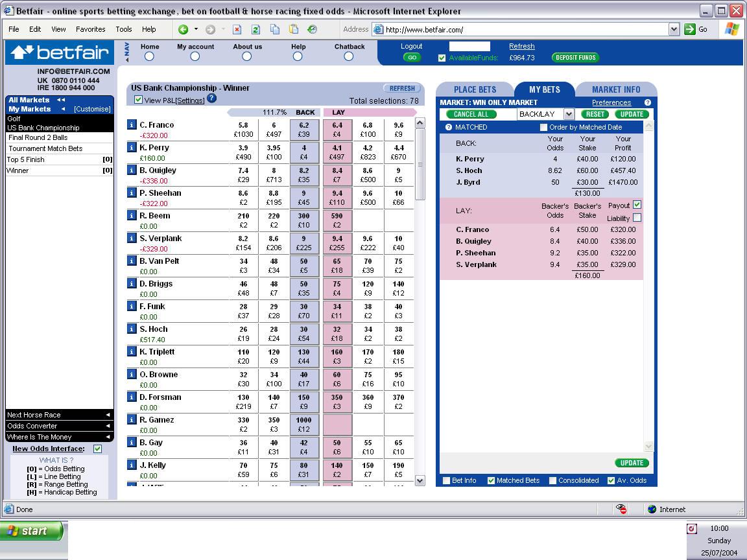
Task: Open the info icon for S. Hoch
Action: [x=132, y=329]
